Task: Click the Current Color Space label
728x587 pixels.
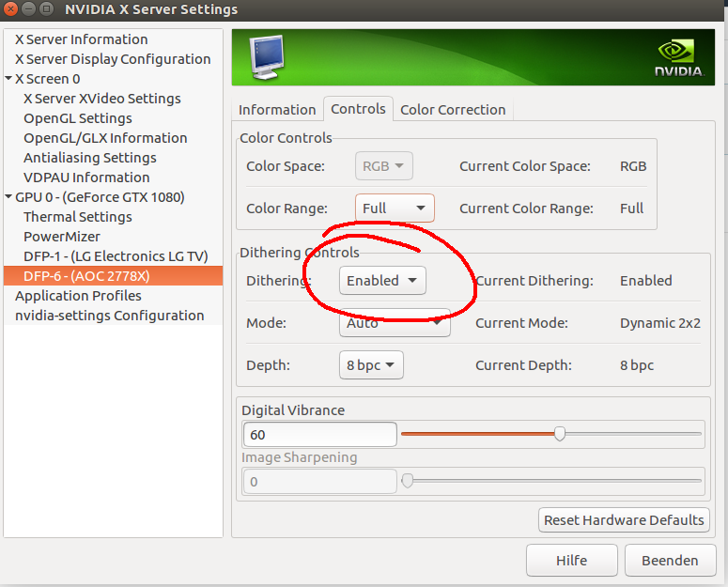Action: pyautogui.click(x=525, y=166)
